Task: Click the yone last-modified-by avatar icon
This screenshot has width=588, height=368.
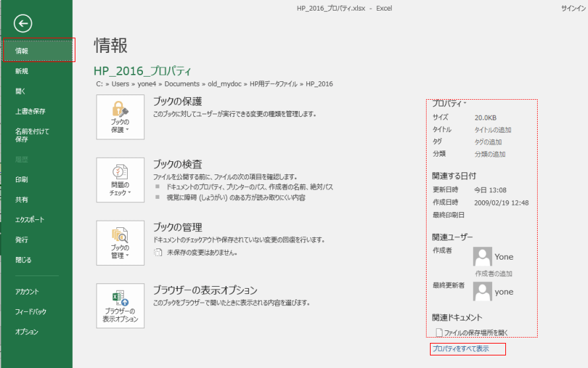Action: [483, 291]
